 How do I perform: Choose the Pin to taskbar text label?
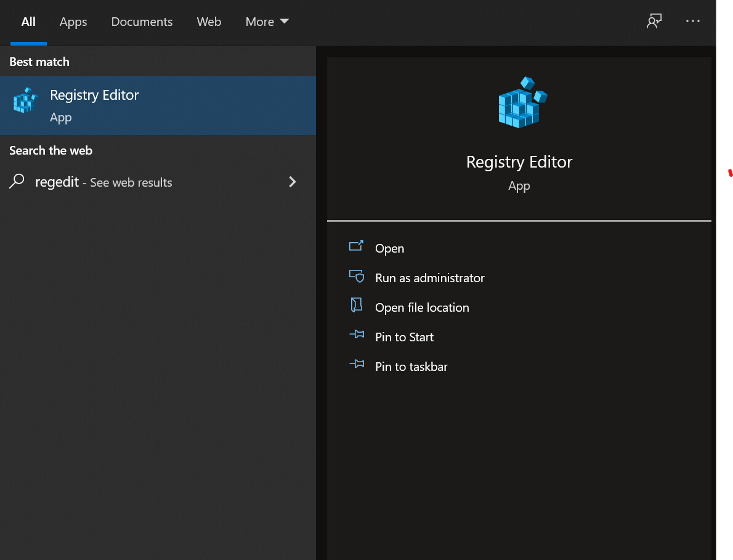pos(411,367)
